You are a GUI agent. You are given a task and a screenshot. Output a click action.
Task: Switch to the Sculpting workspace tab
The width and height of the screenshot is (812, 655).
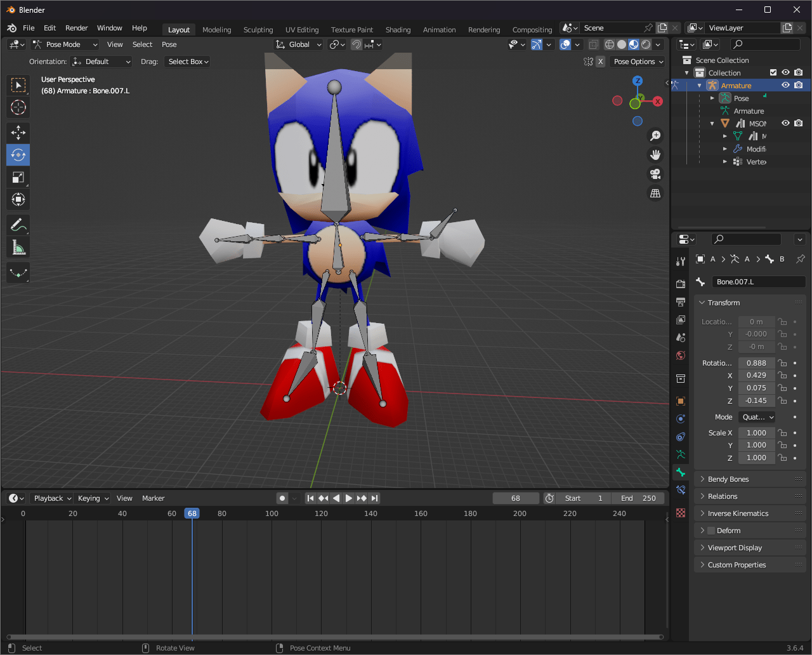pyautogui.click(x=258, y=30)
